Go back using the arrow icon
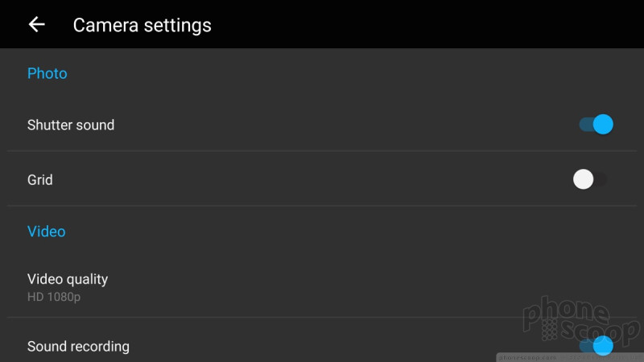Viewport: 644px width, 362px height. point(36,25)
